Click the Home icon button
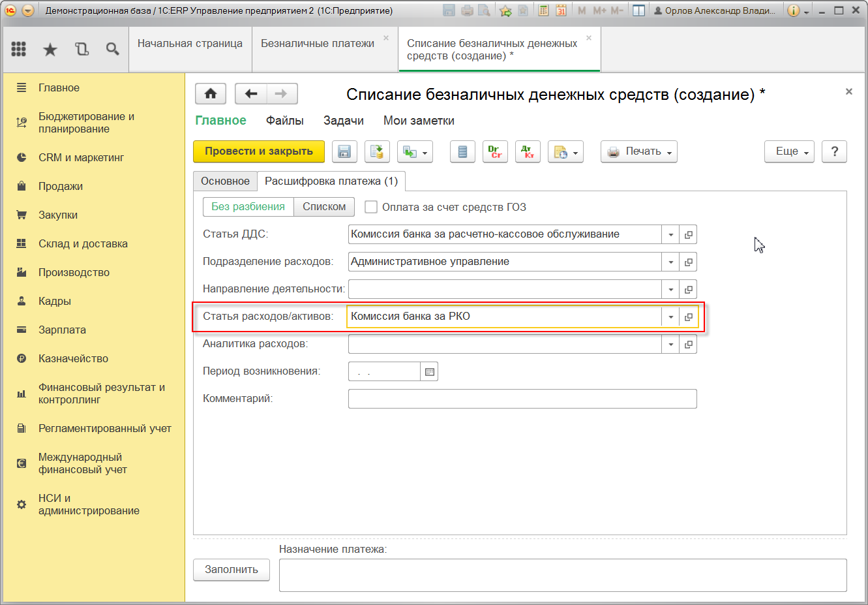Viewport: 868px width, 605px height. click(211, 94)
